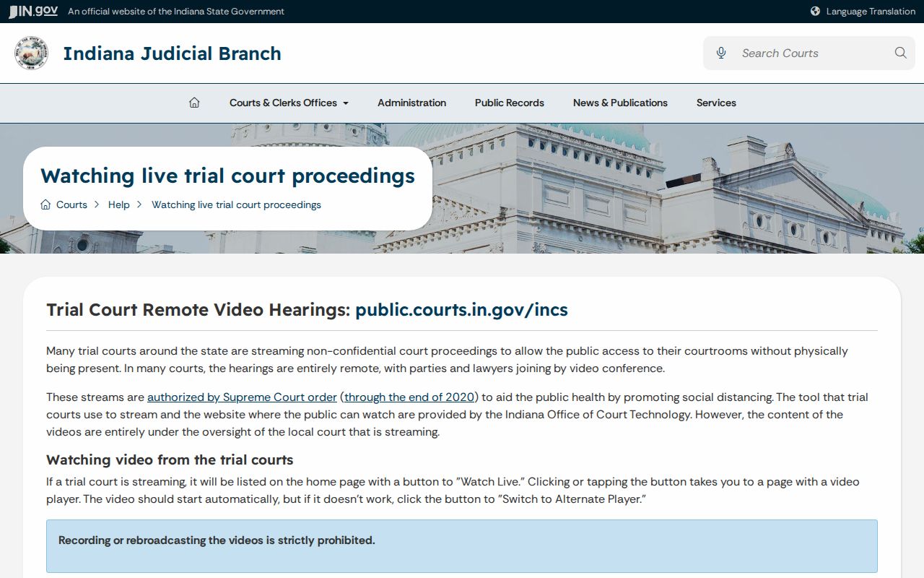Go to home via navbar house icon
Screen dimensions: 924x578
tap(194, 103)
